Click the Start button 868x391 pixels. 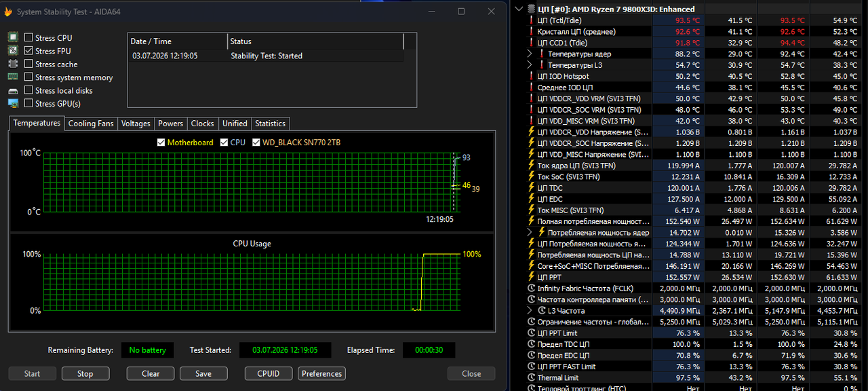click(x=33, y=373)
